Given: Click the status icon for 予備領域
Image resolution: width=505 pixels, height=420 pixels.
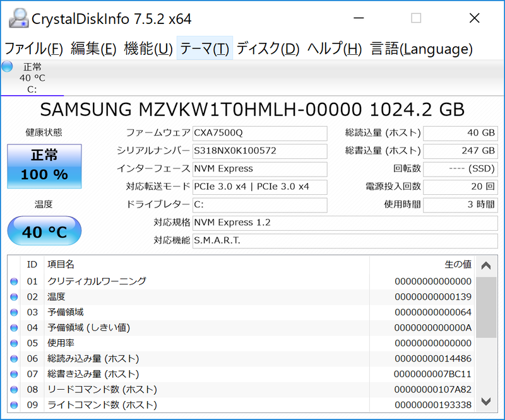Looking at the screenshot, I should point(14,312).
